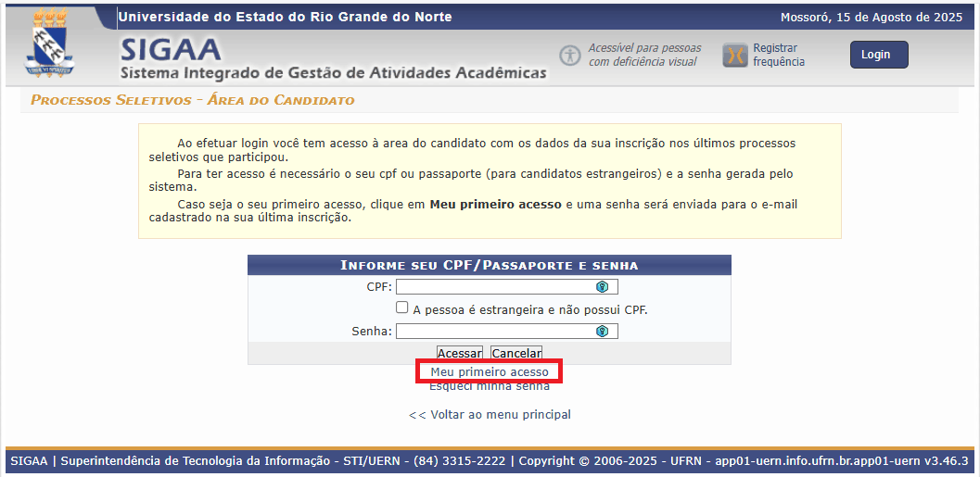Click the UERN university crest logo
The width and height of the screenshot is (980, 477).
click(50, 44)
